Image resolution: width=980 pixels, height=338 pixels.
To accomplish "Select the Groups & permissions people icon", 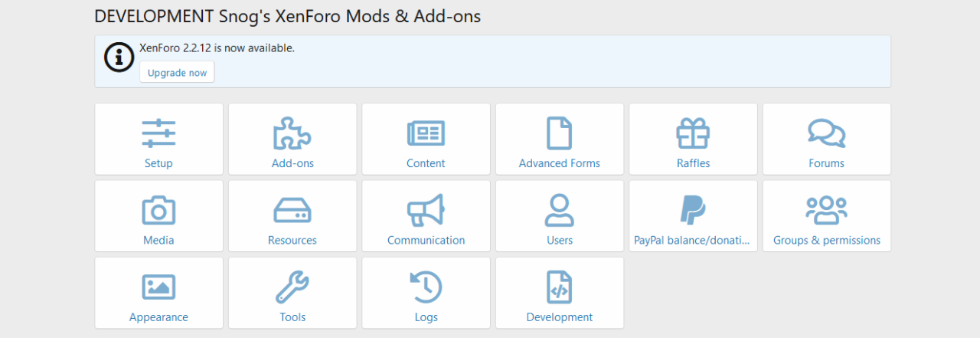I will [x=826, y=210].
